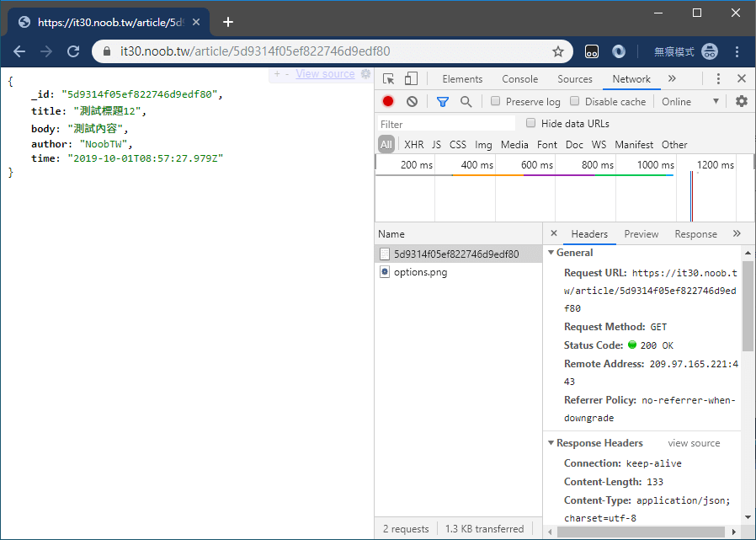Go forward to the next page
Screen dimensions: 756x540
click(46, 51)
